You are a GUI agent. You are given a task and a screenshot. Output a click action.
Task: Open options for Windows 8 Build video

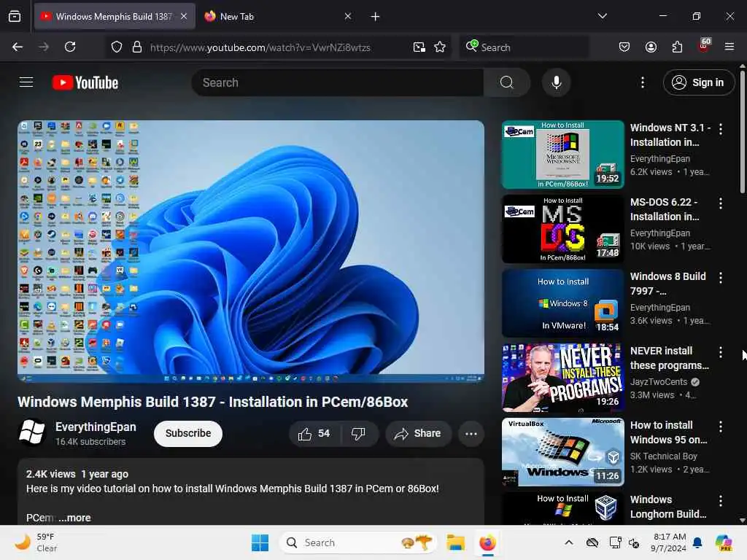[x=720, y=278]
